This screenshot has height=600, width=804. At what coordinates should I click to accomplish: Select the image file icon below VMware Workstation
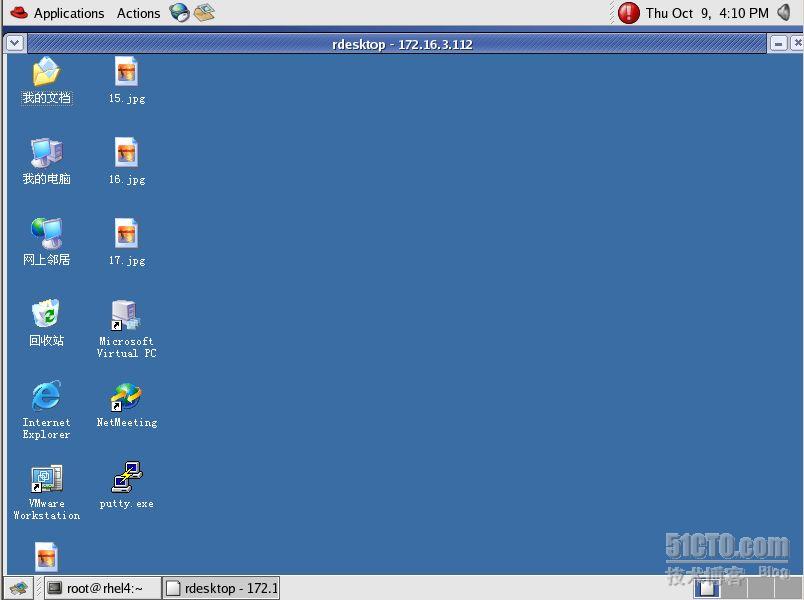(x=46, y=557)
